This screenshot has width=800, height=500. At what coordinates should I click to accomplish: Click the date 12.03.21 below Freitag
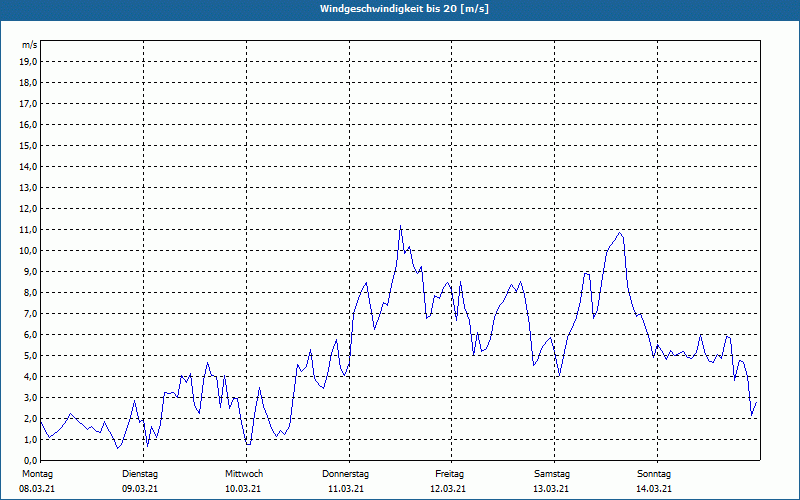coord(450,489)
